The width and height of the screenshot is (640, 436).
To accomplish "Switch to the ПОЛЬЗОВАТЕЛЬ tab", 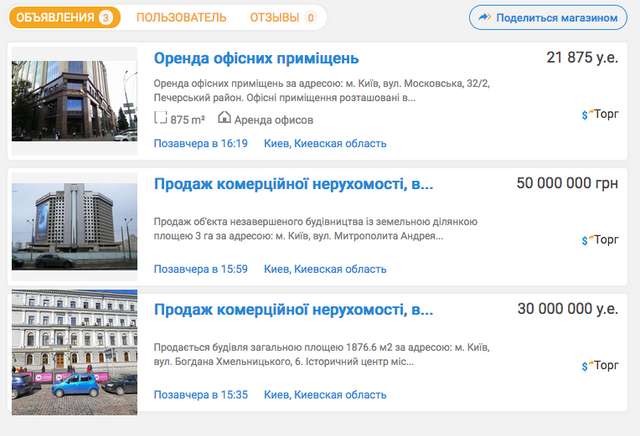I will pos(180,18).
